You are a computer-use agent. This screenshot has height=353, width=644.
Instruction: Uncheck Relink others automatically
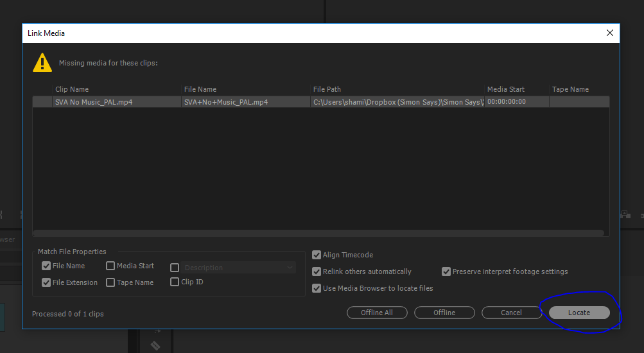click(317, 271)
